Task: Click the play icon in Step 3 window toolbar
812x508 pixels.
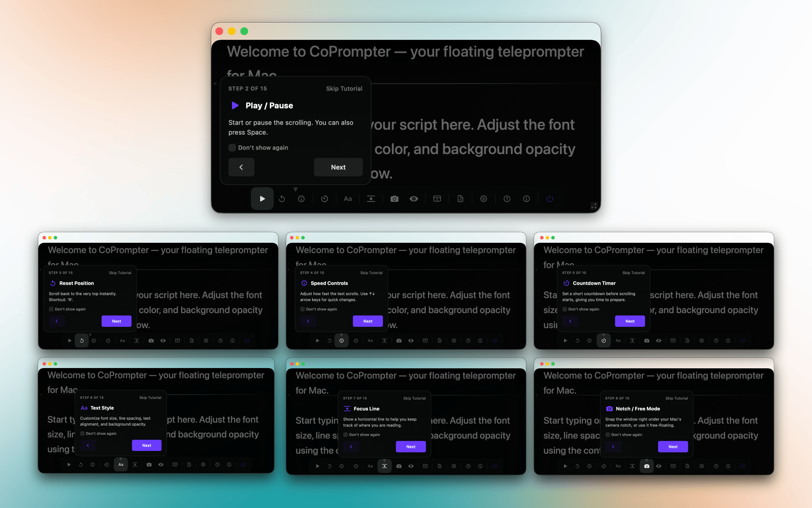Action: click(69, 341)
